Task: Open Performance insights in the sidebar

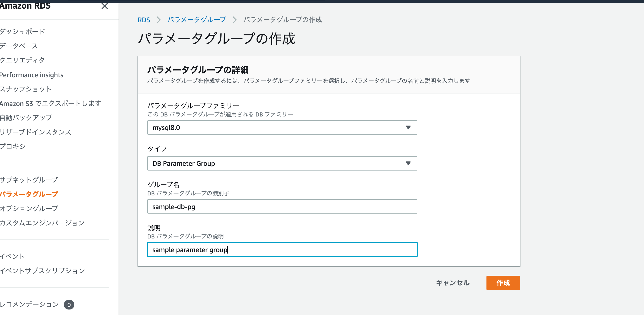Action: pos(32,75)
